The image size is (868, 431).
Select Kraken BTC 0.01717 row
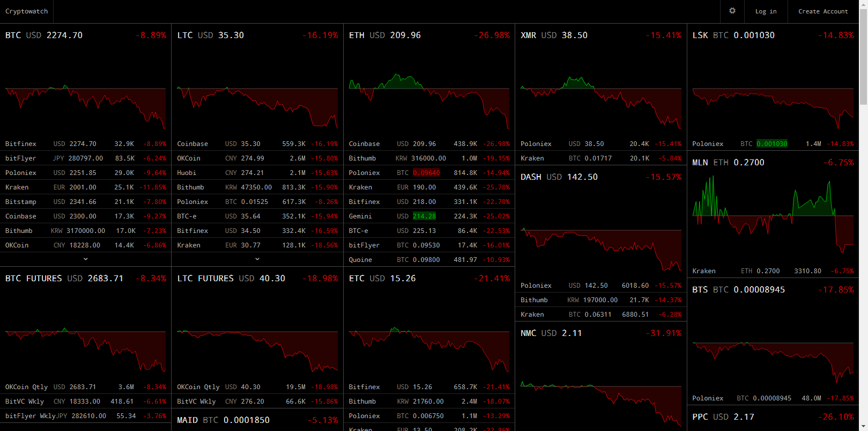601,158
